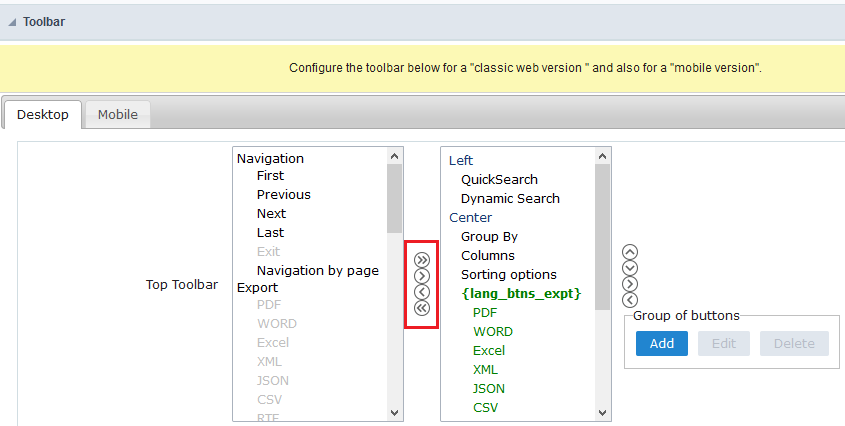Select QuickSearch in the selected list

coord(499,180)
